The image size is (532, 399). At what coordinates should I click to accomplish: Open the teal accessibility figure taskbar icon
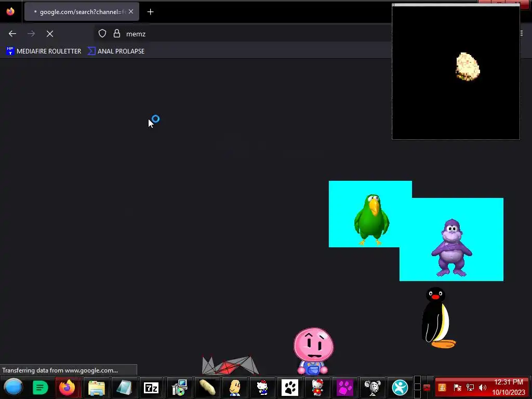(400, 387)
